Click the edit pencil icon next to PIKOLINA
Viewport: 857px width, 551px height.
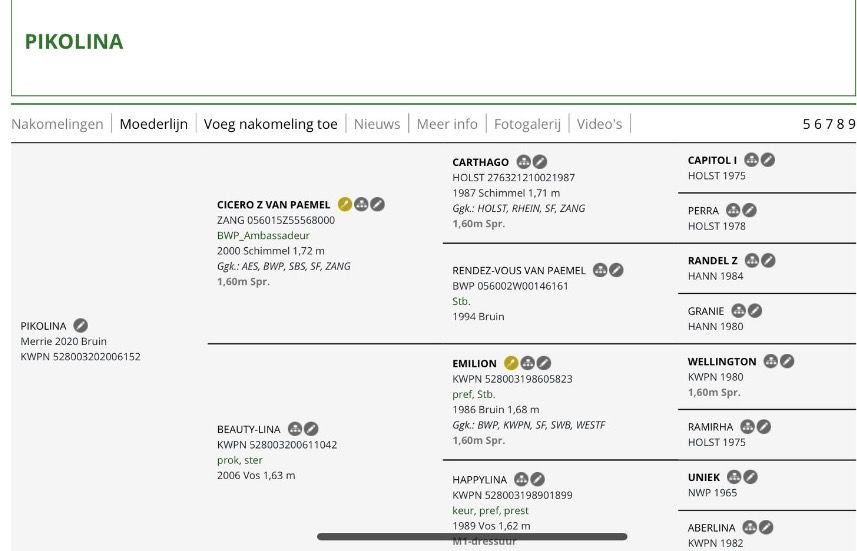pos(81,326)
